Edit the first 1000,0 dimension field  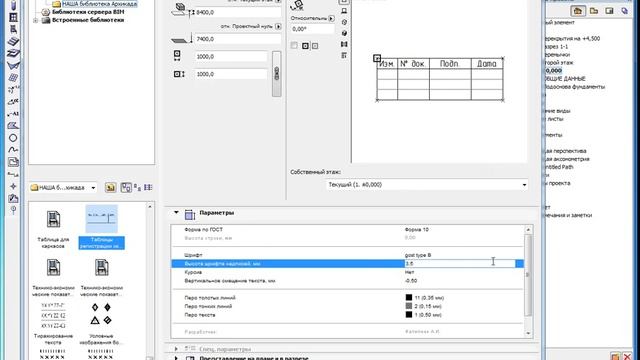click(x=231, y=57)
